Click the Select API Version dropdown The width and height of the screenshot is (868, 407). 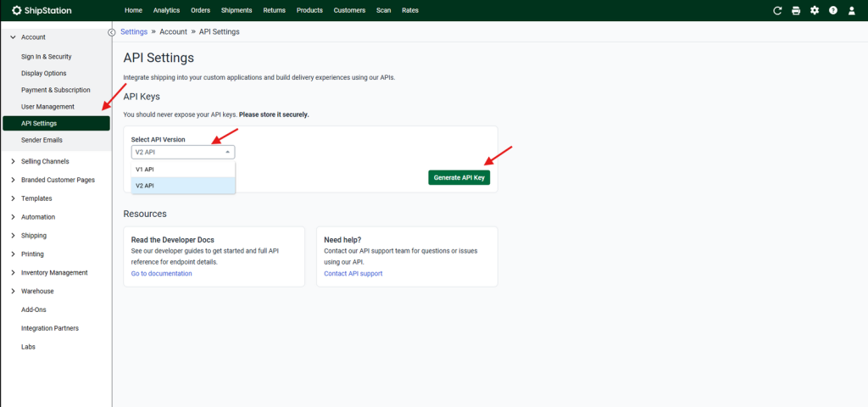click(183, 153)
